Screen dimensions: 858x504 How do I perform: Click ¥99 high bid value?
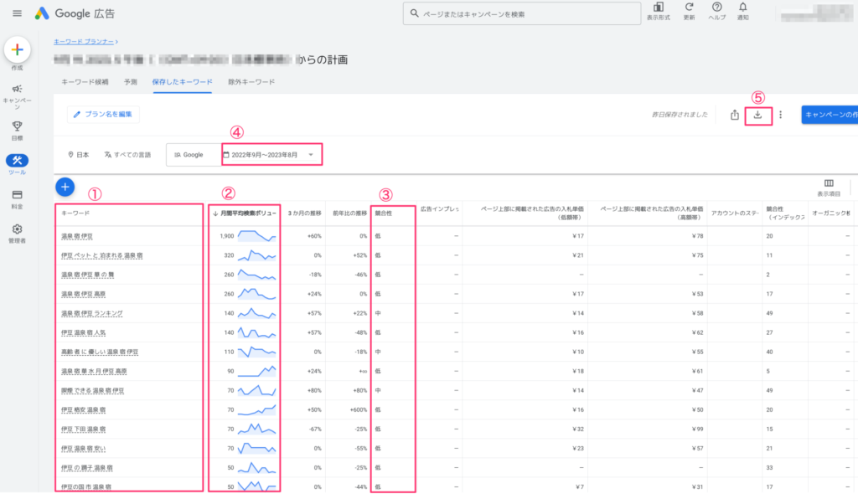[697, 429]
